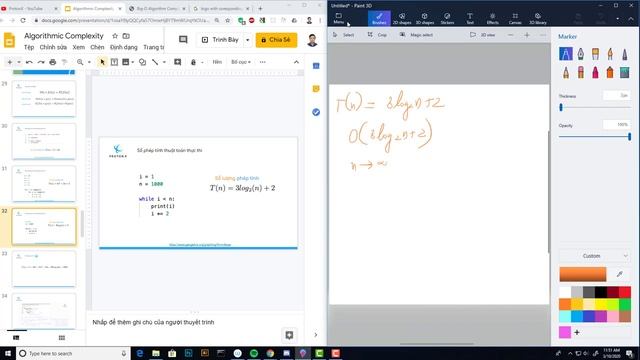Click the Crop tool in Paint 3D
The image size is (640, 360).
click(377, 35)
